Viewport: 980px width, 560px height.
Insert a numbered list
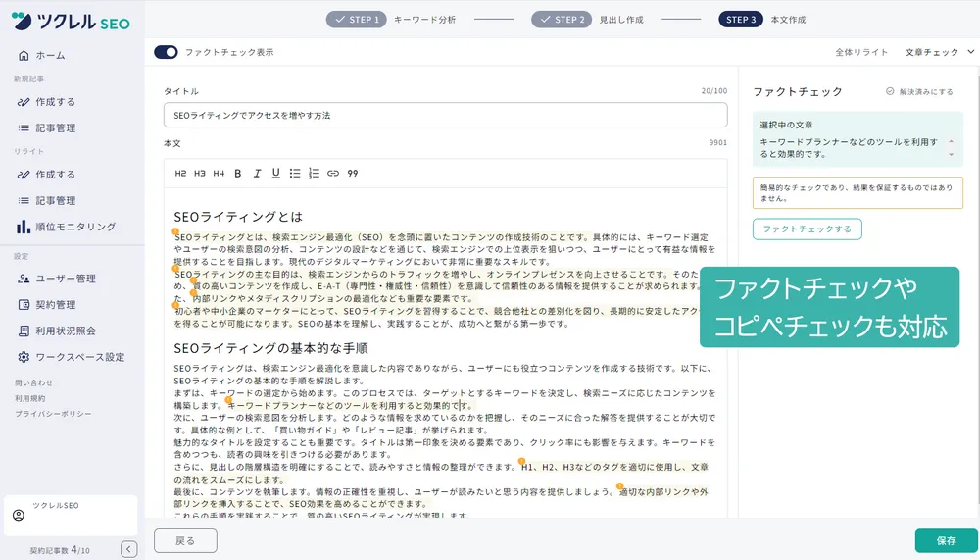[314, 174]
